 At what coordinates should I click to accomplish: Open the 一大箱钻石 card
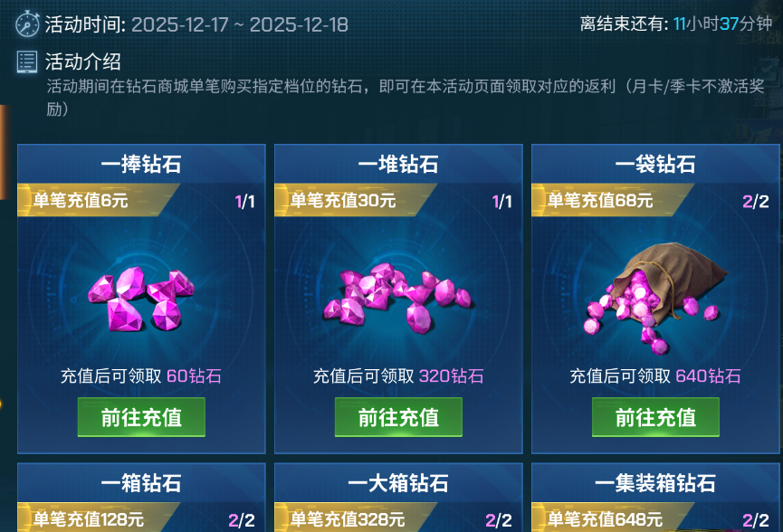tap(398, 497)
